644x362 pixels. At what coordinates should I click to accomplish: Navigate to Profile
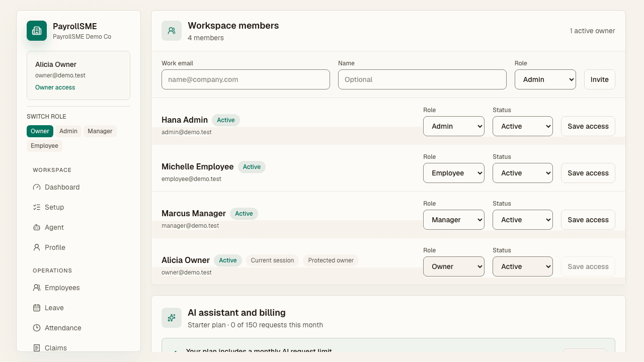(x=78, y=247)
